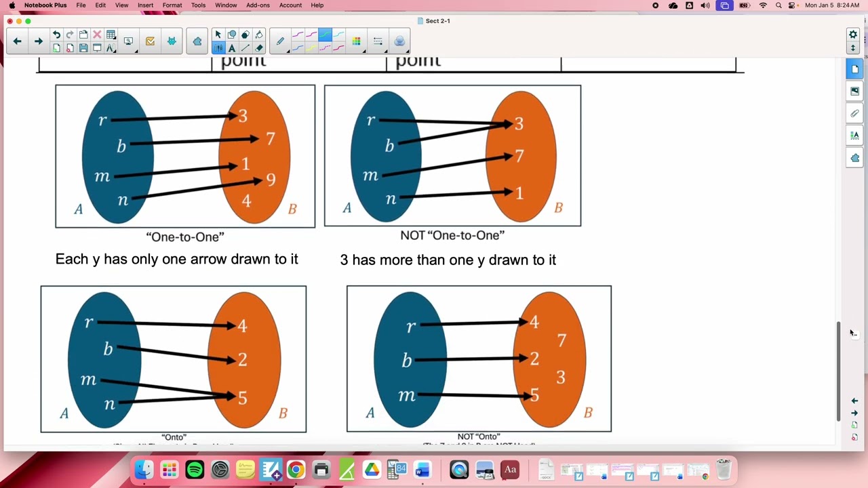Select the Shapes tool

tap(232, 35)
